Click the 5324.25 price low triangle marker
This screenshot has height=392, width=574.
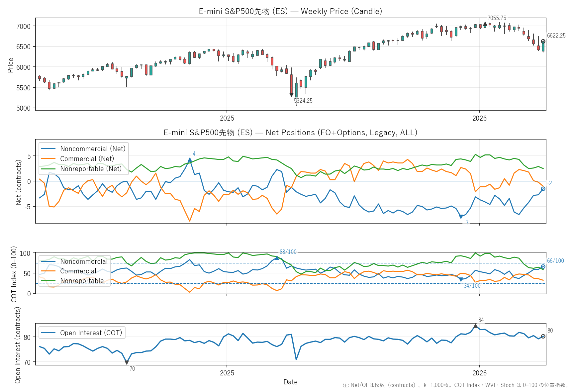tap(291, 95)
